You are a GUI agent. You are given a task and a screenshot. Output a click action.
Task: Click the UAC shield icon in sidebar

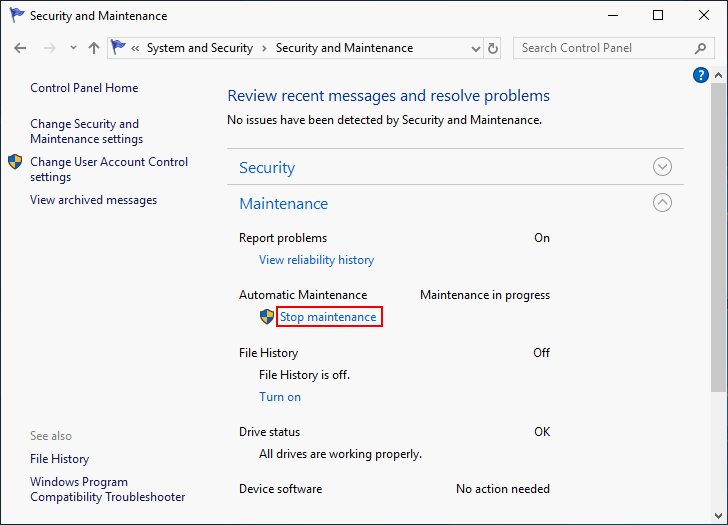pos(15,162)
